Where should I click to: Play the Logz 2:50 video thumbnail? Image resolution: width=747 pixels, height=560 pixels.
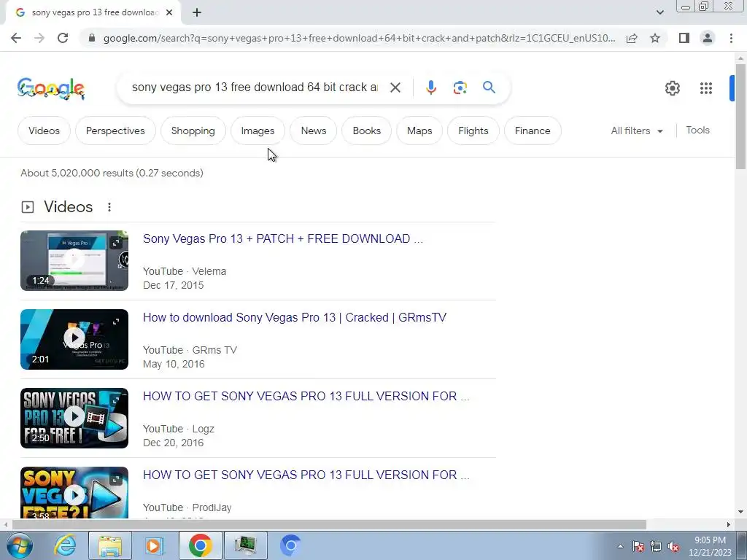tap(74, 418)
